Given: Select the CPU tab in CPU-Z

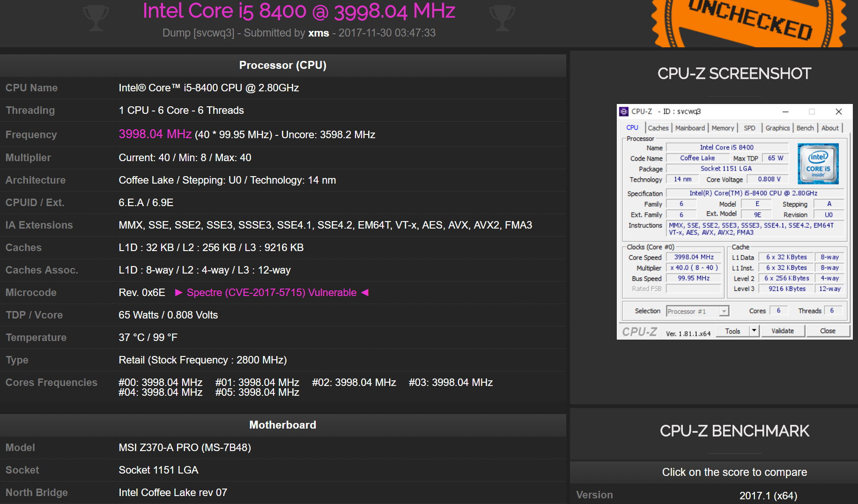Looking at the screenshot, I should click(632, 127).
